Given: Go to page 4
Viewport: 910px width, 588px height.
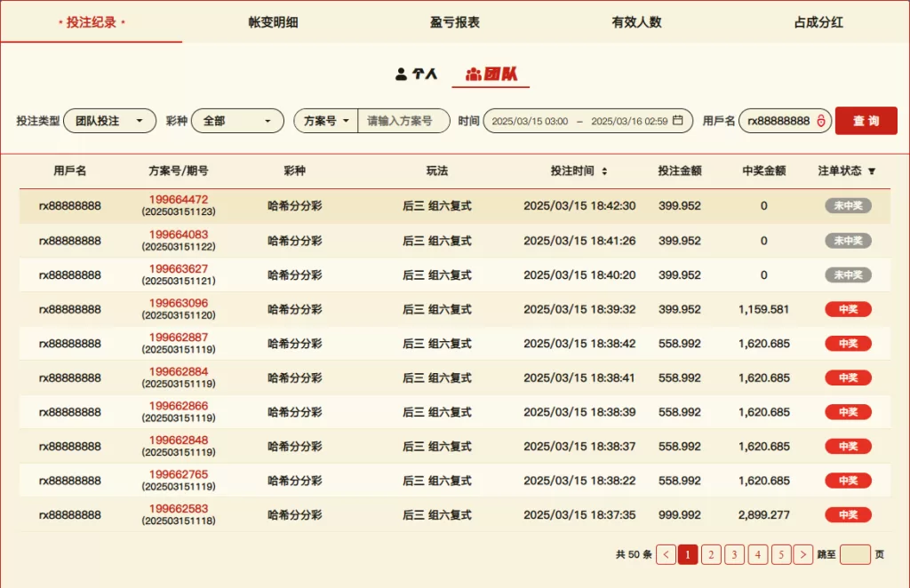Looking at the screenshot, I should (757, 554).
